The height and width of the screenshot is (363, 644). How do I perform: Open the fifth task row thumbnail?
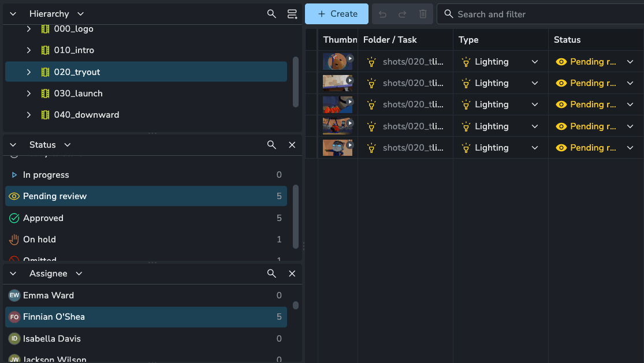[338, 148]
